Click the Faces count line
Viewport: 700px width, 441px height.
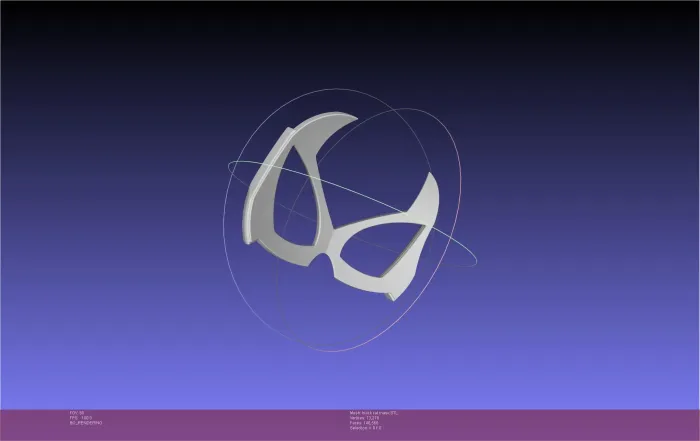click(364, 423)
